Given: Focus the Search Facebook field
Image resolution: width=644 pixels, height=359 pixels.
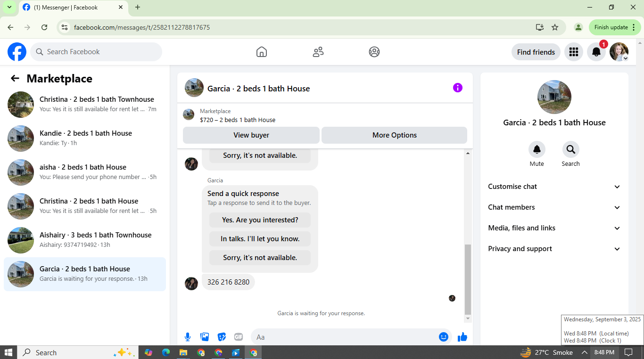Looking at the screenshot, I should tap(96, 52).
